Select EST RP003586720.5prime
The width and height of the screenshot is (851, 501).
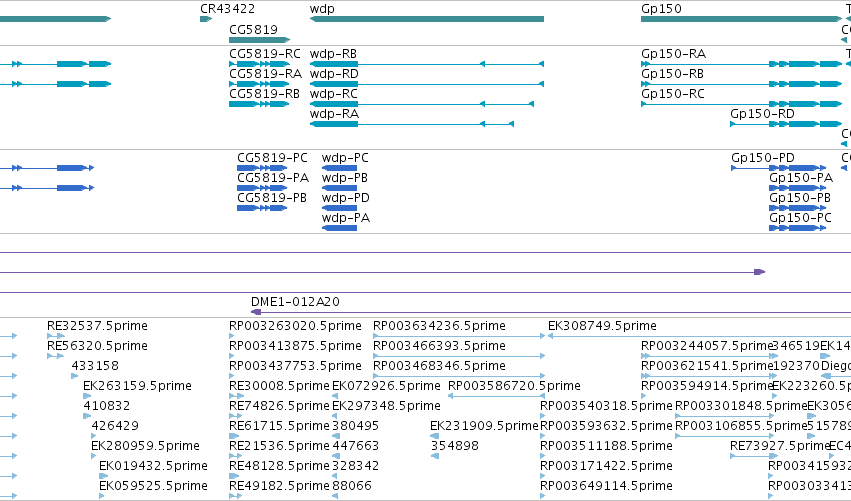(514, 386)
